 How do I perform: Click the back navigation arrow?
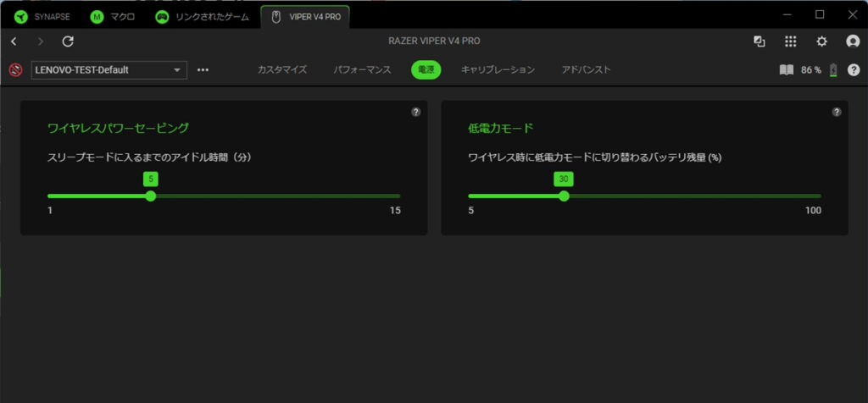[14, 41]
